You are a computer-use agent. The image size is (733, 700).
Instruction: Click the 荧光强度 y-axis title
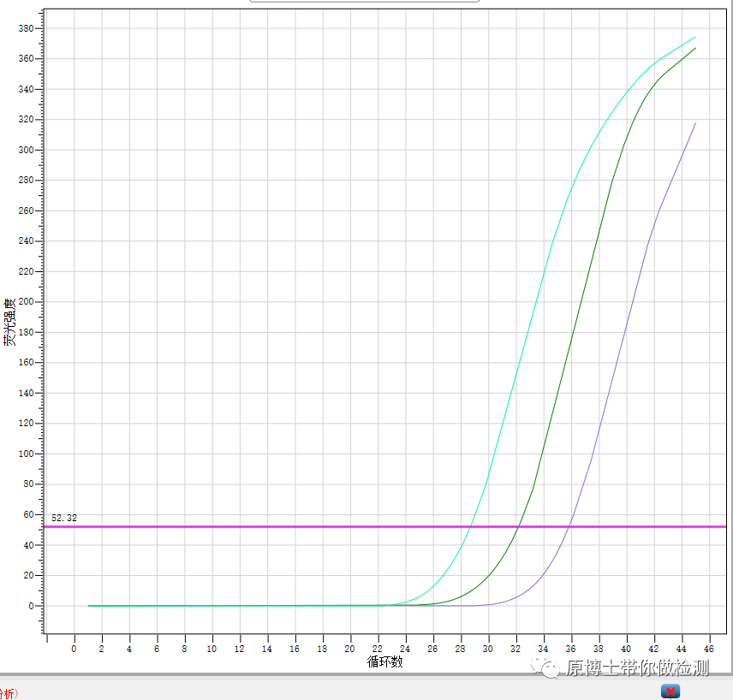pyautogui.click(x=9, y=322)
